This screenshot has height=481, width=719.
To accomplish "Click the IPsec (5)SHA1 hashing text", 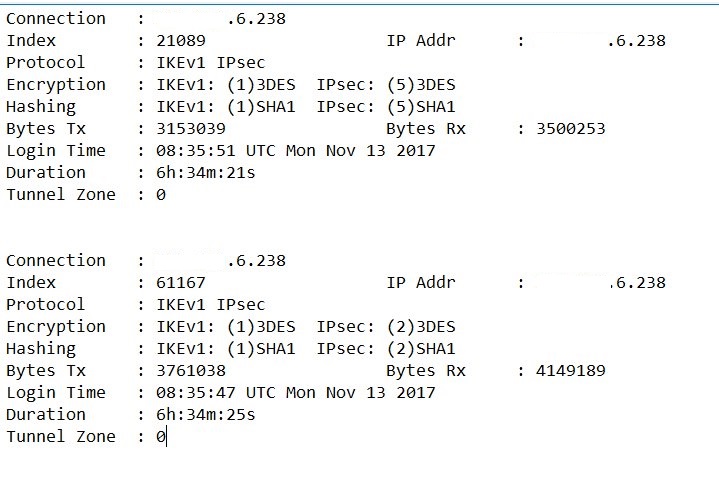I will 421,106.
